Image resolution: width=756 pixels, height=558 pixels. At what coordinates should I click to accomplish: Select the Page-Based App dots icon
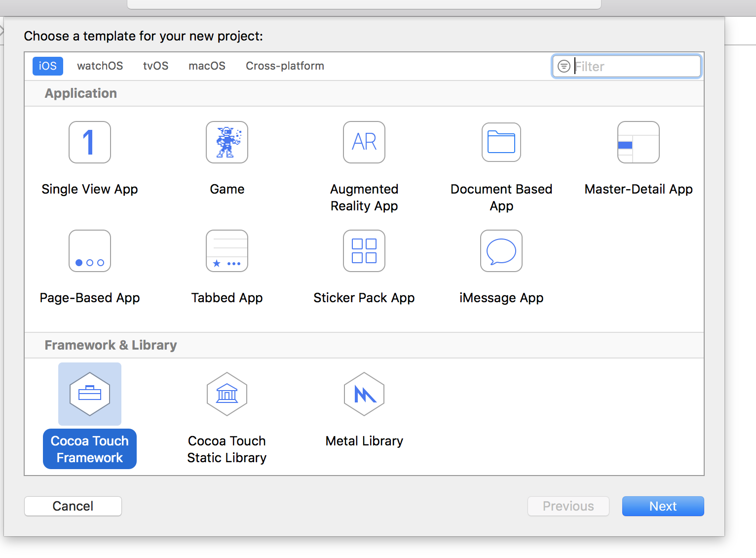point(90,251)
